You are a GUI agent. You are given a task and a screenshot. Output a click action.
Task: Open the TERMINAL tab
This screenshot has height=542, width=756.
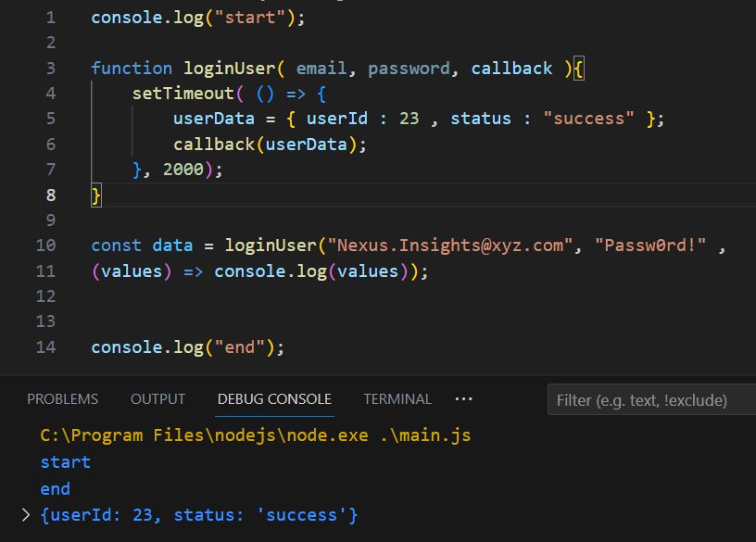397,399
